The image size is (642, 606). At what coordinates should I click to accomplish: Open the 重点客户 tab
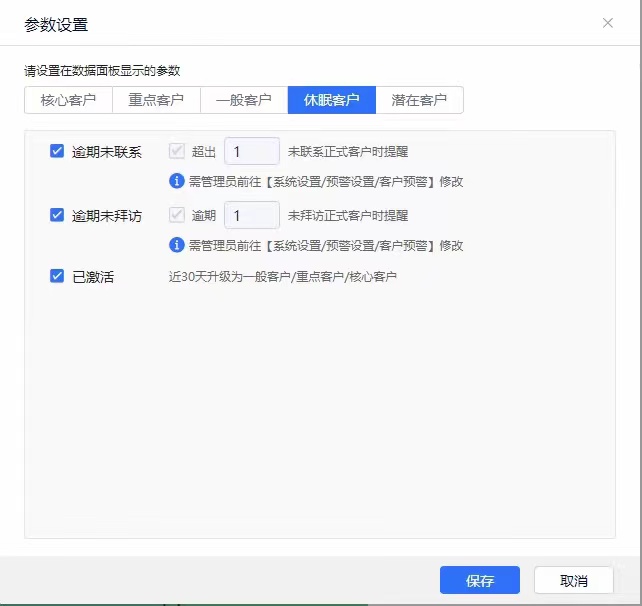click(x=156, y=100)
